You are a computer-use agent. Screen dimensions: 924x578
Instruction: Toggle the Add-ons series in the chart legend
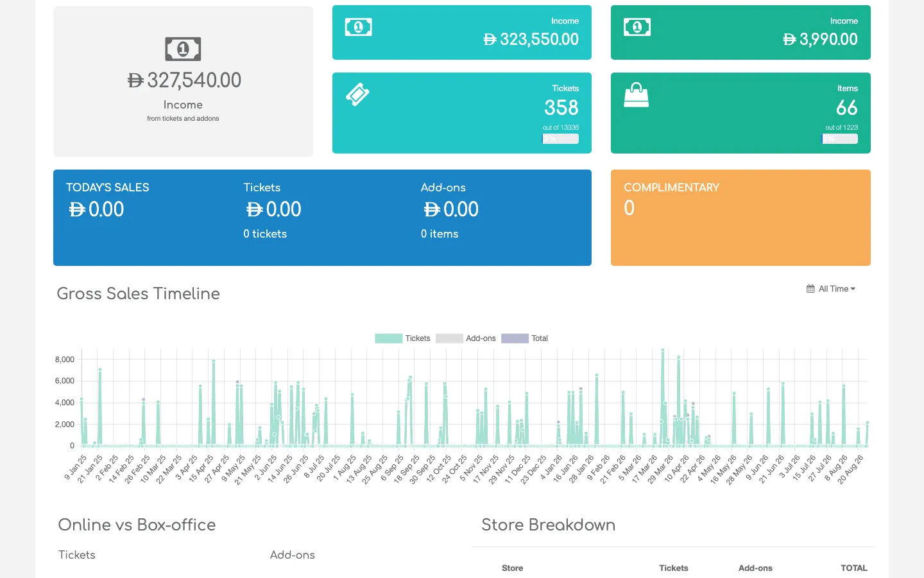tap(465, 338)
